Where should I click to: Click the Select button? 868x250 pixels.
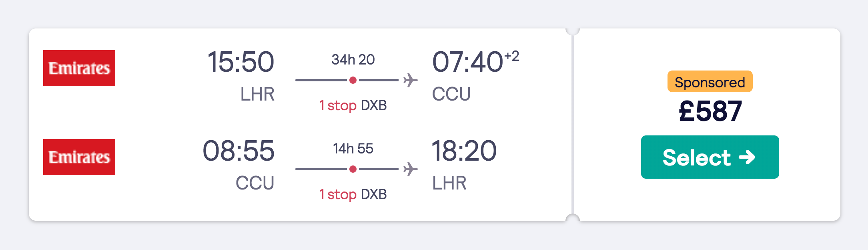click(710, 157)
